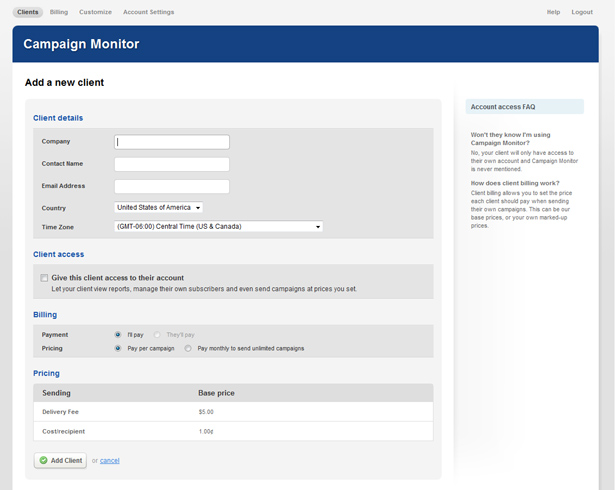Screen dimensions: 615x490
Task: Select the I'll pay radio button
Action: 118,335
